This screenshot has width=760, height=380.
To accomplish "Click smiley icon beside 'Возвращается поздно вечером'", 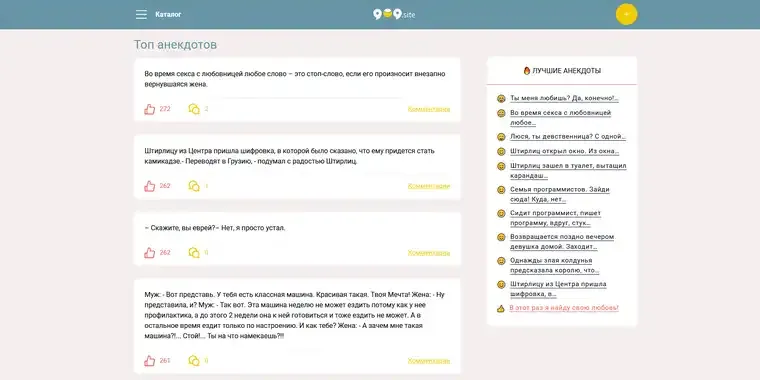I will [x=501, y=238].
